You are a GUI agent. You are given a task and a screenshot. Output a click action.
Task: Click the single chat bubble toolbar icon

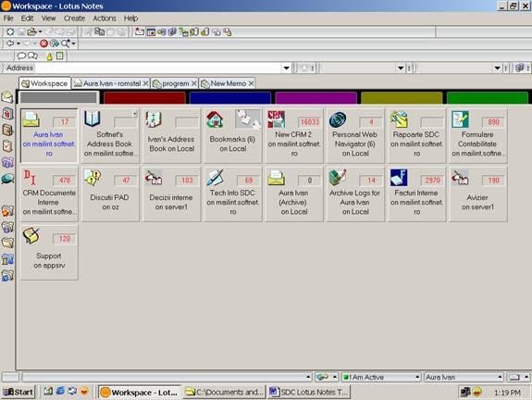21,56
